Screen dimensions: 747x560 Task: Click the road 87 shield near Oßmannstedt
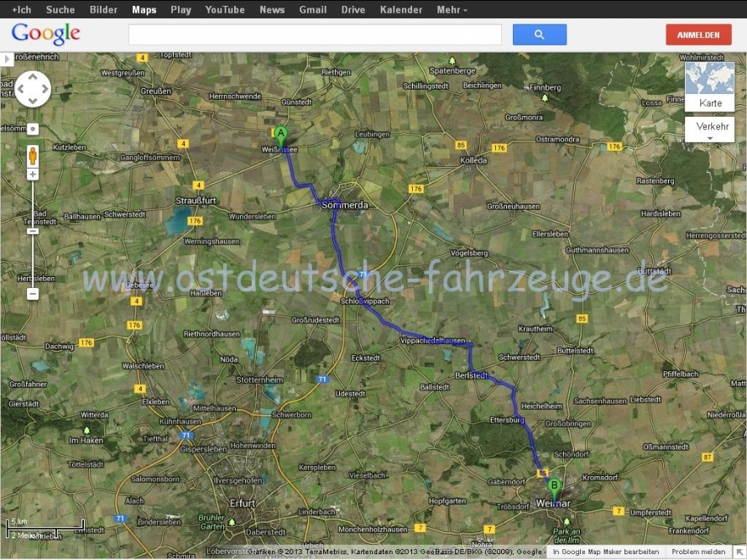tap(708, 457)
